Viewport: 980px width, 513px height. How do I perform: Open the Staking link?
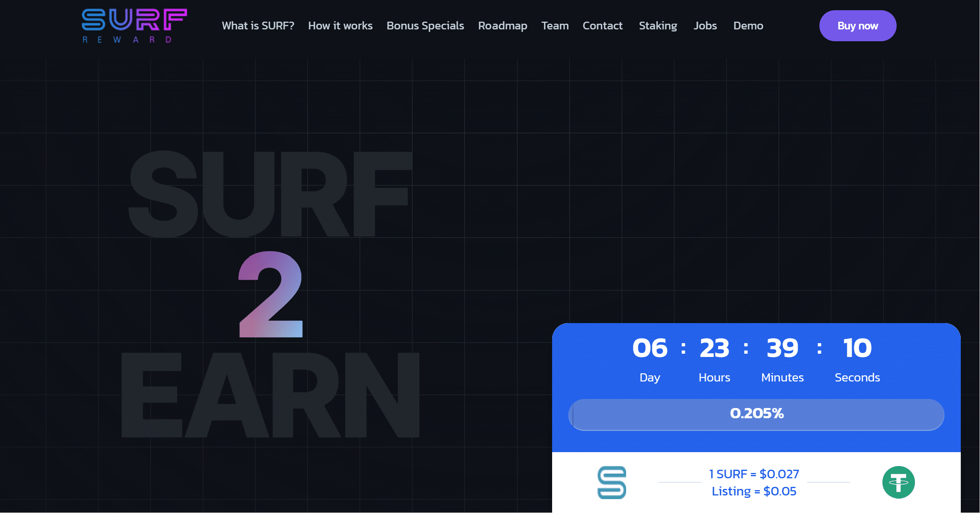pos(658,26)
